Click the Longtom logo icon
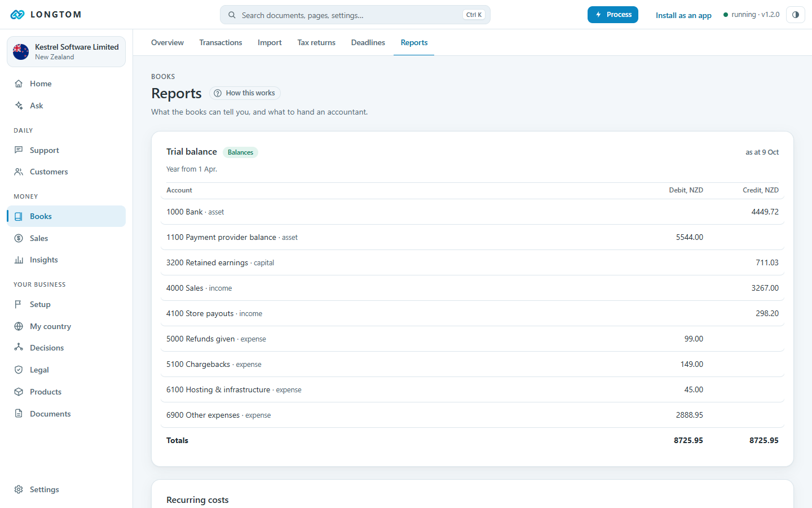 click(17, 15)
